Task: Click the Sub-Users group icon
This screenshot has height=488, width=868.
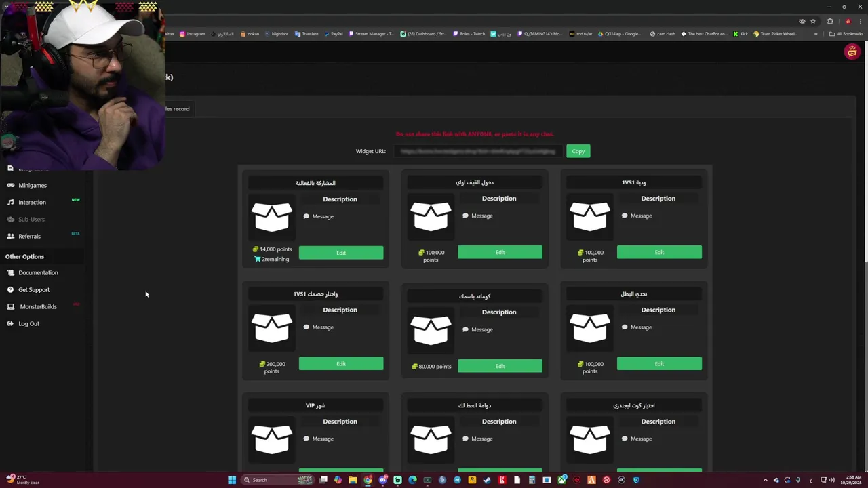Action: (x=10, y=219)
